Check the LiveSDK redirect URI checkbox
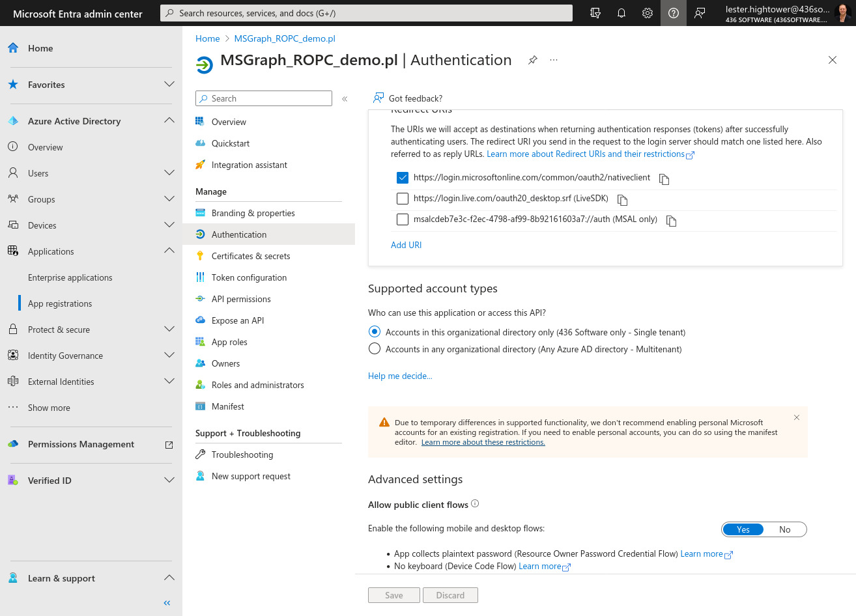The width and height of the screenshot is (856, 616). [402, 199]
